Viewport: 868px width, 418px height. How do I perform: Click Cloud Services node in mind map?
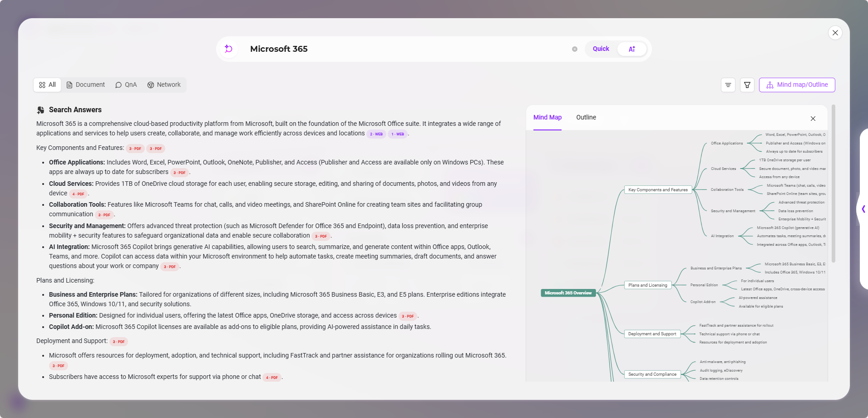coord(723,169)
